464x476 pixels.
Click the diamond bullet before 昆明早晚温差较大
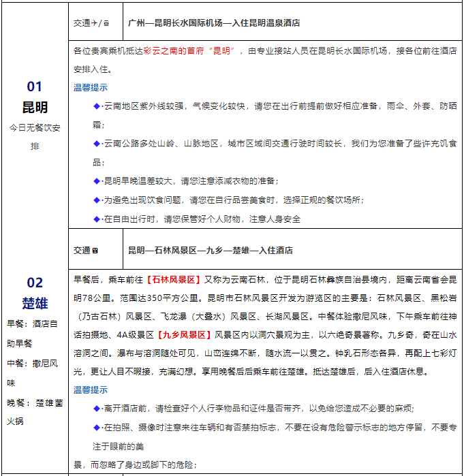96,181
